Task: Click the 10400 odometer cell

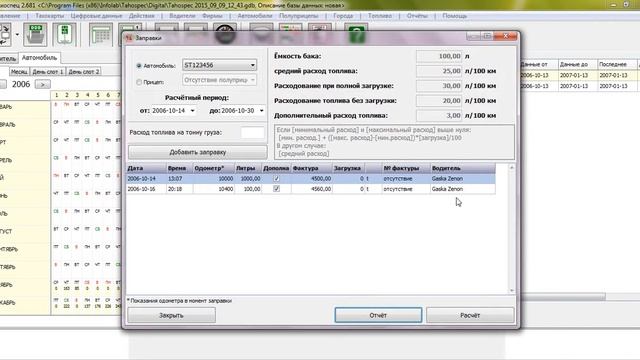Action: [213, 189]
